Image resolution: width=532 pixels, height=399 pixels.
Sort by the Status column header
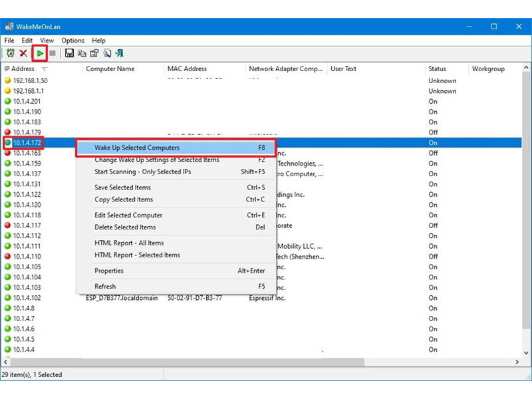coord(446,69)
